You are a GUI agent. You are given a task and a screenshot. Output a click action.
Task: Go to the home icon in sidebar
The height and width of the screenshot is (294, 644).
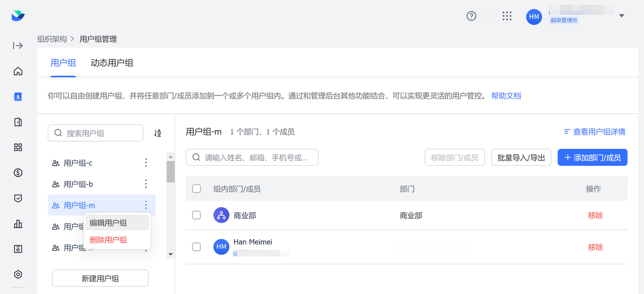click(18, 71)
